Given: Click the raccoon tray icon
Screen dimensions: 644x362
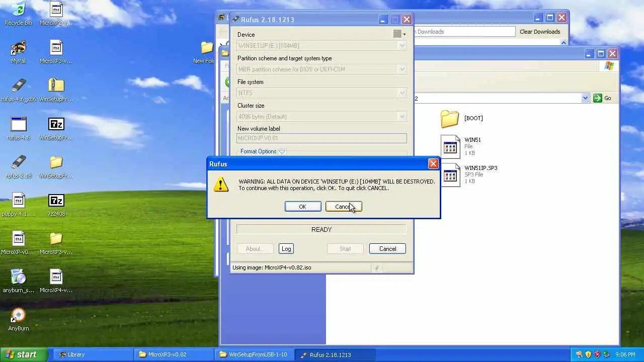Looking at the screenshot, I should 579,354.
